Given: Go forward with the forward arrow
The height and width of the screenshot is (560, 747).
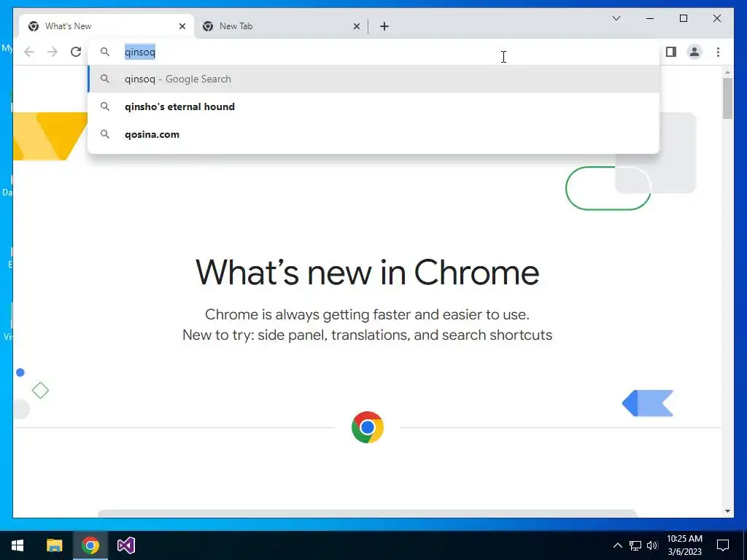Looking at the screenshot, I should tap(53, 52).
